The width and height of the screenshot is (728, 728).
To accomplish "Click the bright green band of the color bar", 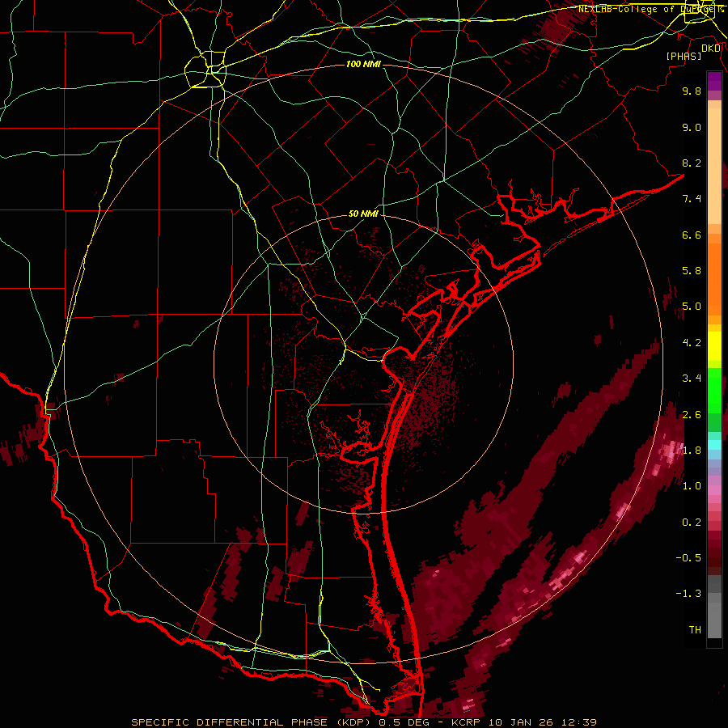I will (x=714, y=390).
